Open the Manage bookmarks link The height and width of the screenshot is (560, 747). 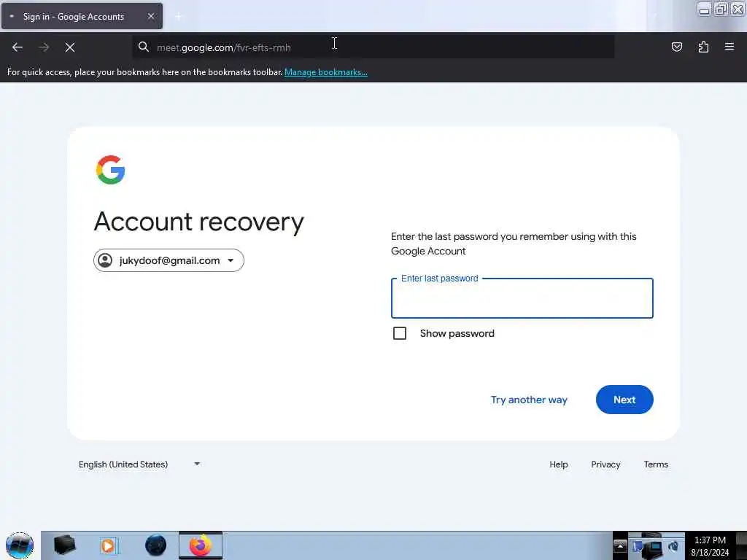pos(326,72)
